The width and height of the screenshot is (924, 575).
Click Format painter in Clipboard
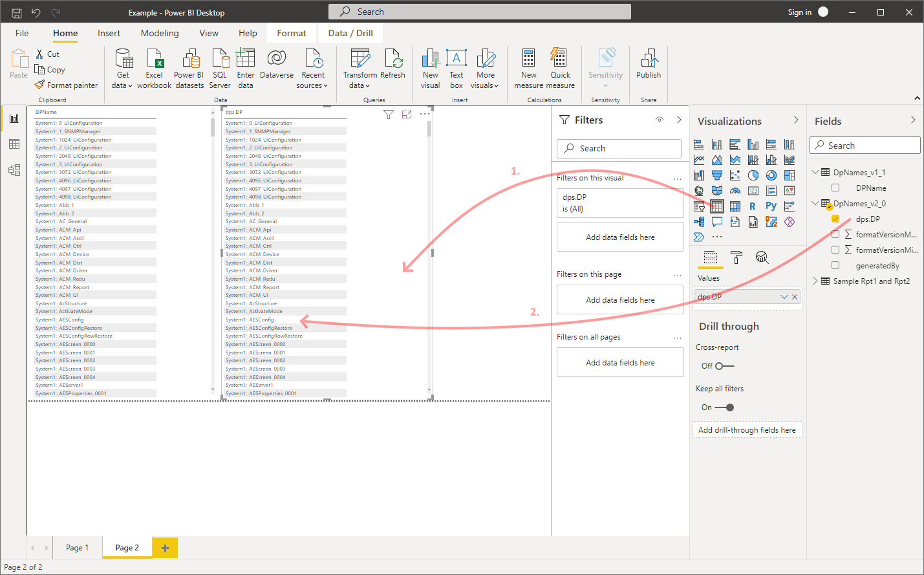coord(66,85)
